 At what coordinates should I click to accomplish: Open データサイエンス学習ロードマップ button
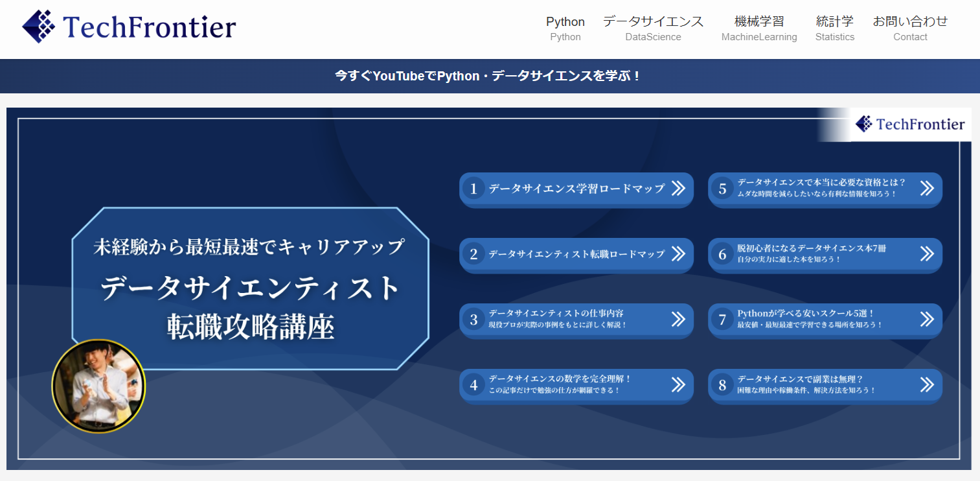pyautogui.click(x=576, y=189)
